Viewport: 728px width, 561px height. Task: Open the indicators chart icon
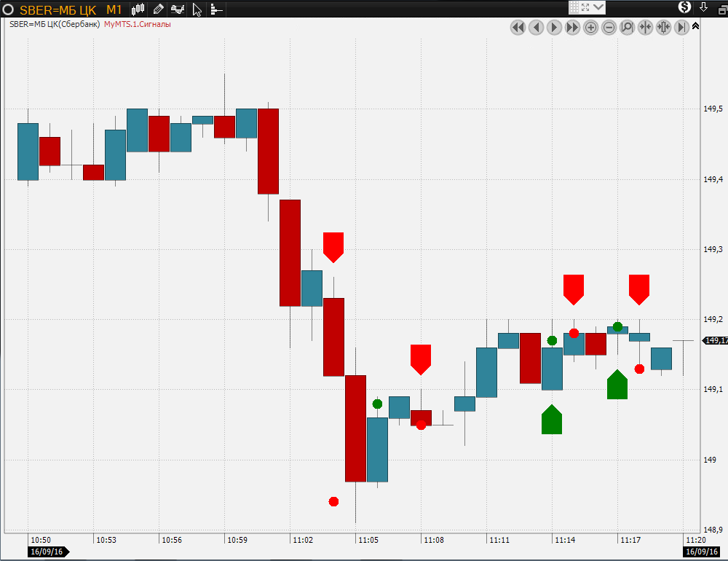tap(177, 9)
